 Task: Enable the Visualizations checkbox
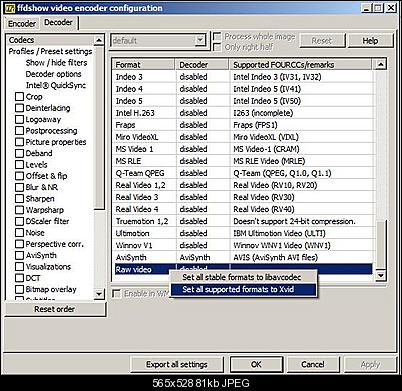click(x=19, y=267)
